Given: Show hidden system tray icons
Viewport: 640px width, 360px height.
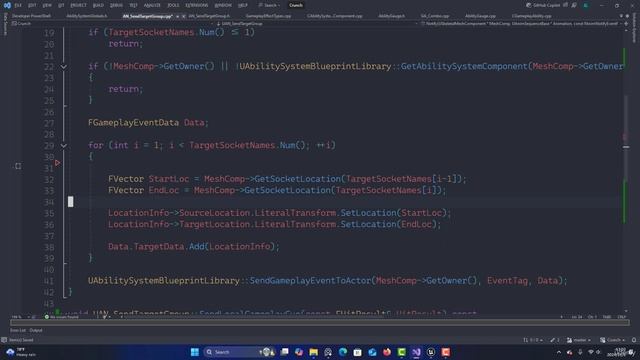Looking at the screenshot, I should click(559, 352).
